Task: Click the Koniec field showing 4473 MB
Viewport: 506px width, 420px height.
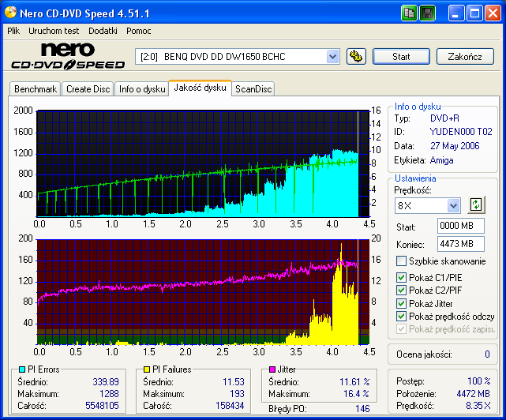Action: (x=461, y=244)
